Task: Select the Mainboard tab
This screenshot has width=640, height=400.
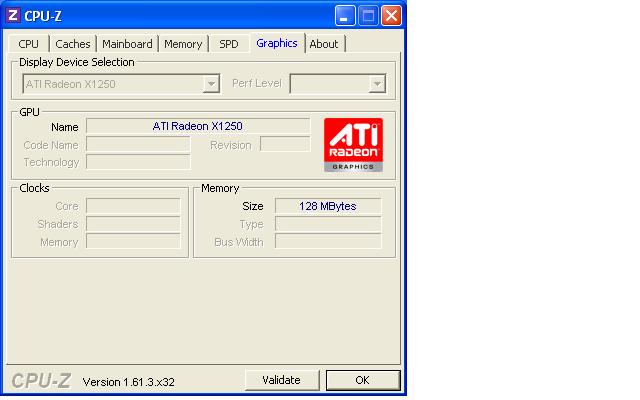Action: [x=127, y=44]
